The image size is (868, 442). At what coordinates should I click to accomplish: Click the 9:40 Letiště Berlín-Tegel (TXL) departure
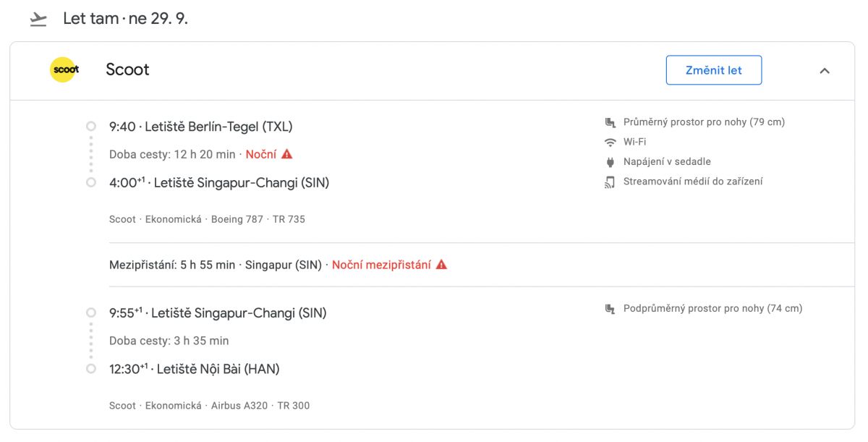click(x=201, y=127)
